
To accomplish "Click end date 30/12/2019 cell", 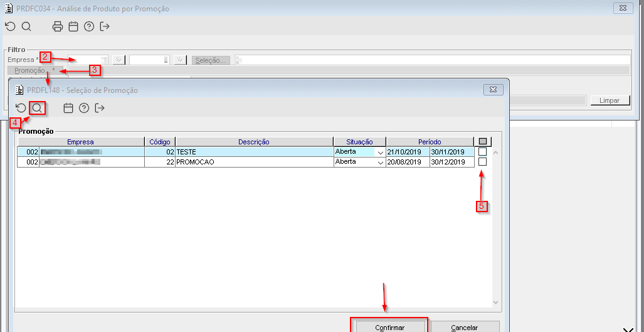I will coord(451,162).
